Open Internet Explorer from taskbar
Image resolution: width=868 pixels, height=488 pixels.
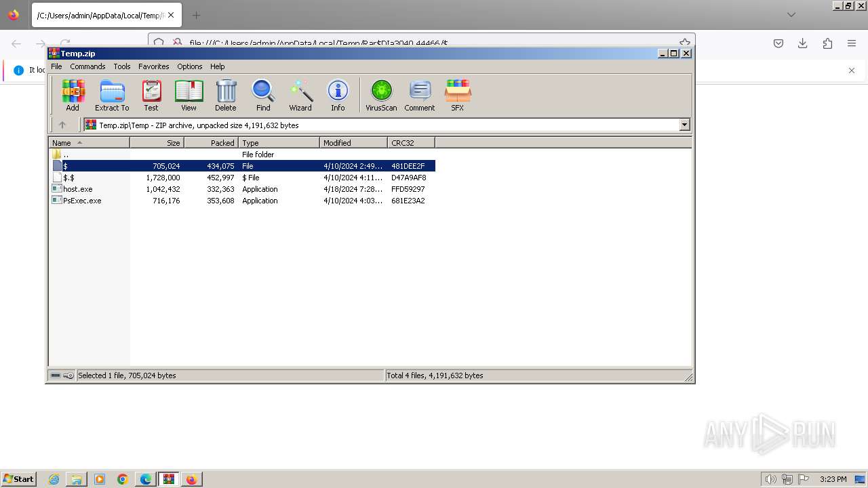click(x=54, y=479)
